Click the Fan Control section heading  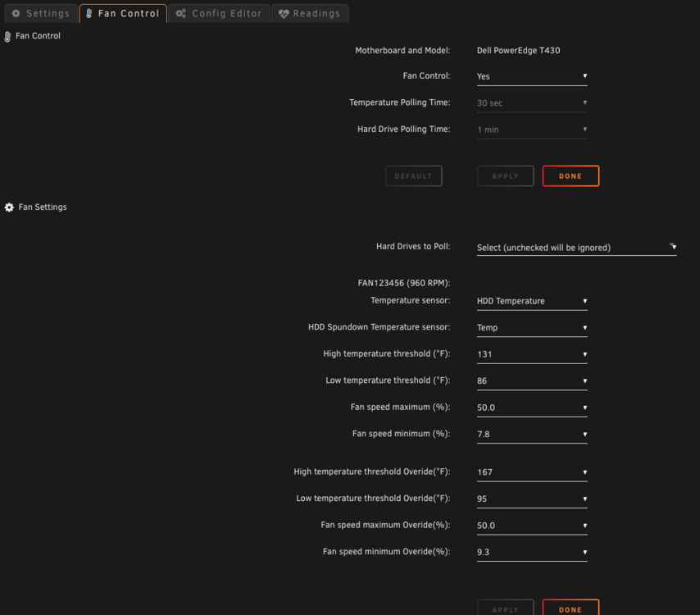38,36
